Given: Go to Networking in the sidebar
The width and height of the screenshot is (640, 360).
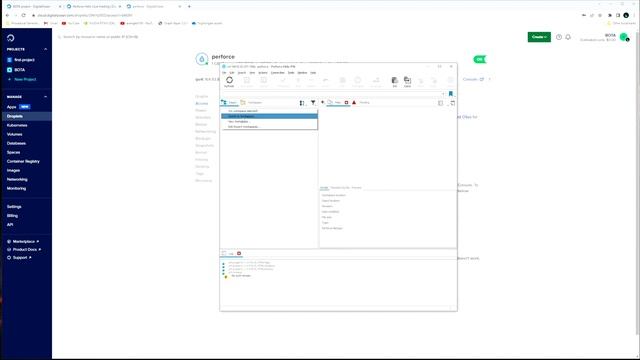Looking at the screenshot, I should click(17, 180).
